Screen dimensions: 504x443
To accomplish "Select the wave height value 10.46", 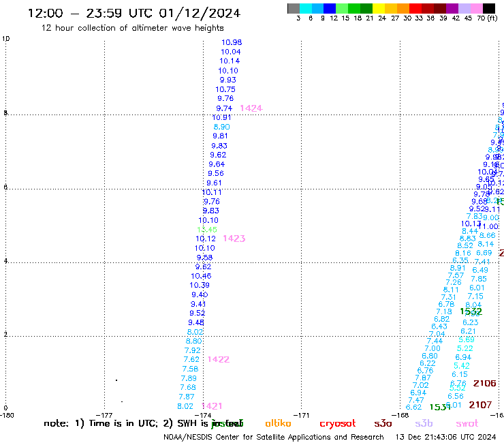I will (x=201, y=276).
